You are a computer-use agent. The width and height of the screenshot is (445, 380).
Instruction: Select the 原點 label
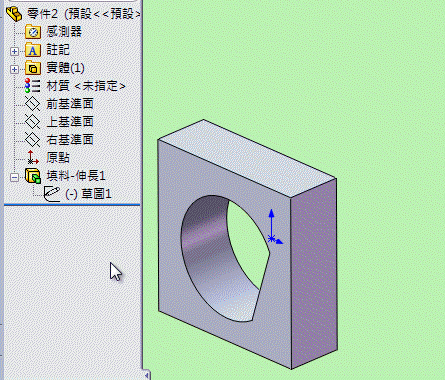pyautogui.click(x=58, y=157)
